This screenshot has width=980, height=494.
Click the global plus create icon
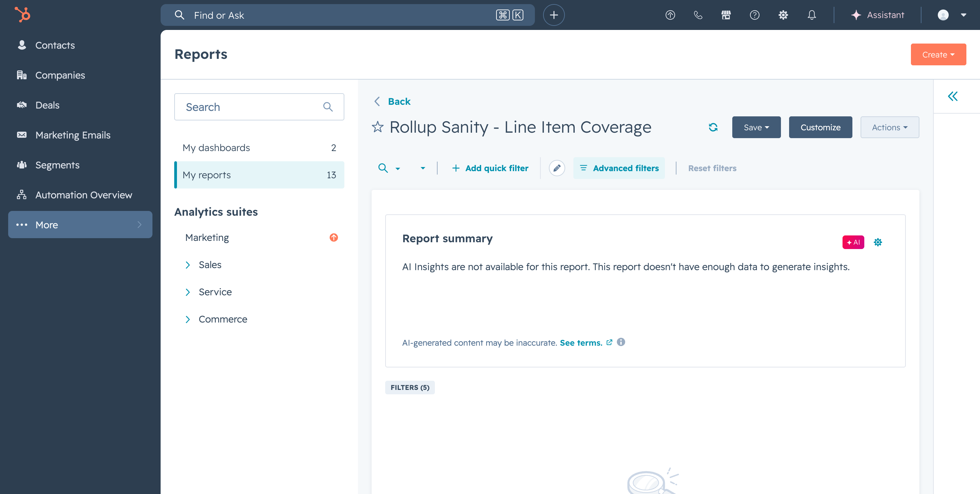[554, 15]
